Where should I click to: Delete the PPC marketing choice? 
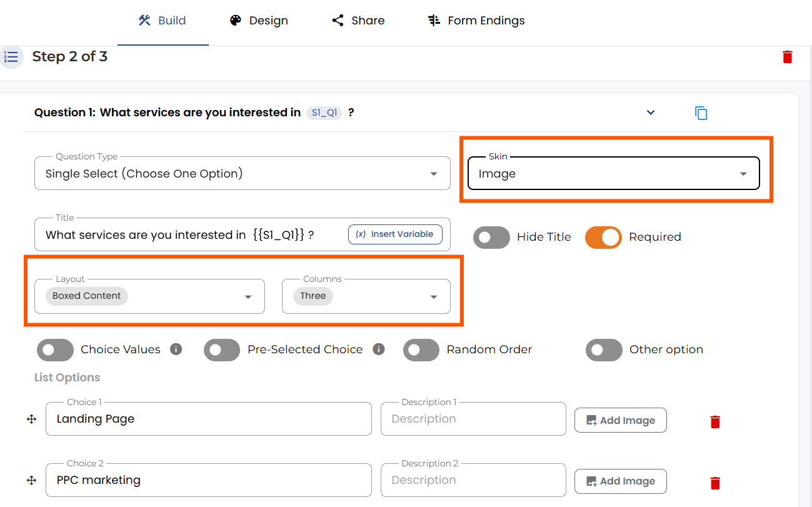tap(716, 483)
